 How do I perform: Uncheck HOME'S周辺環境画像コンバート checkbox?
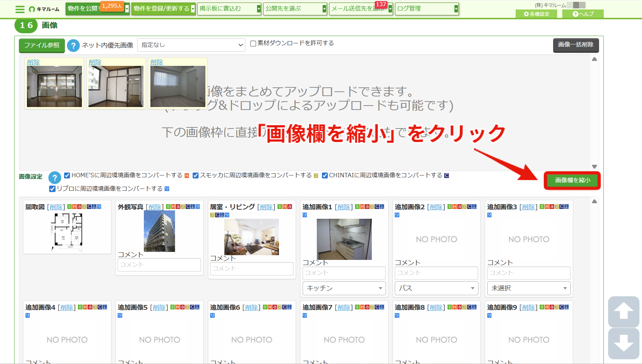point(67,175)
